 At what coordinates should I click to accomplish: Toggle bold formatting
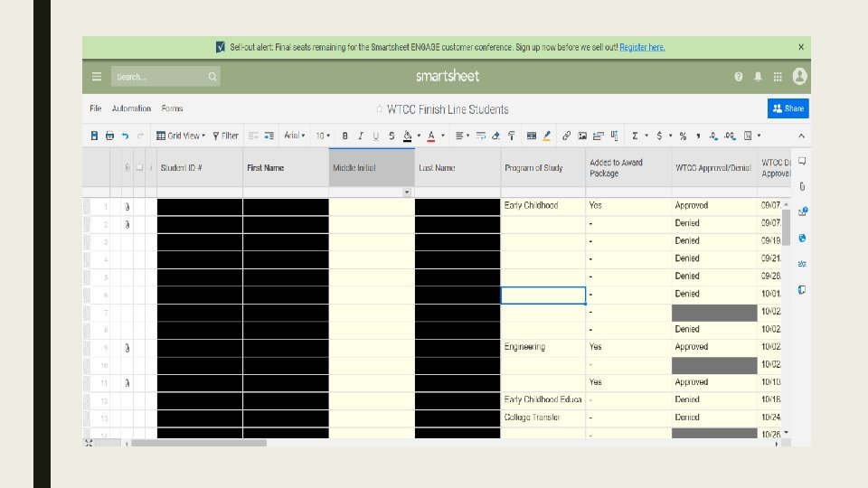(344, 136)
